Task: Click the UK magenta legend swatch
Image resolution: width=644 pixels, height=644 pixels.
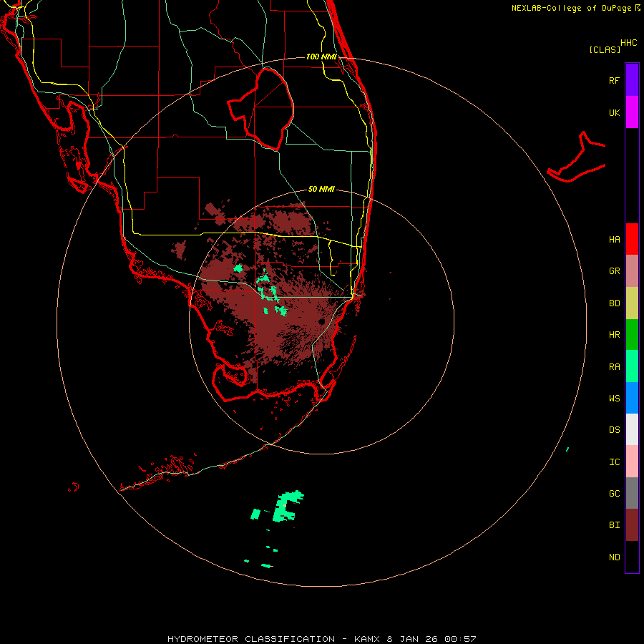Action: (x=632, y=112)
